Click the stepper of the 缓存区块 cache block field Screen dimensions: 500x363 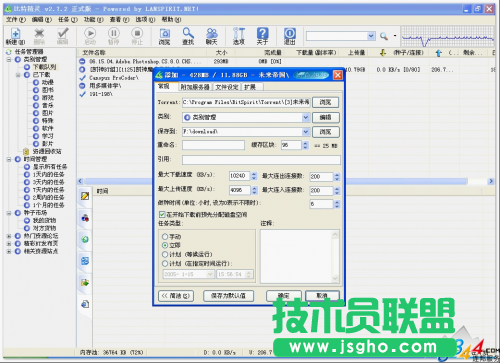pos(305,145)
